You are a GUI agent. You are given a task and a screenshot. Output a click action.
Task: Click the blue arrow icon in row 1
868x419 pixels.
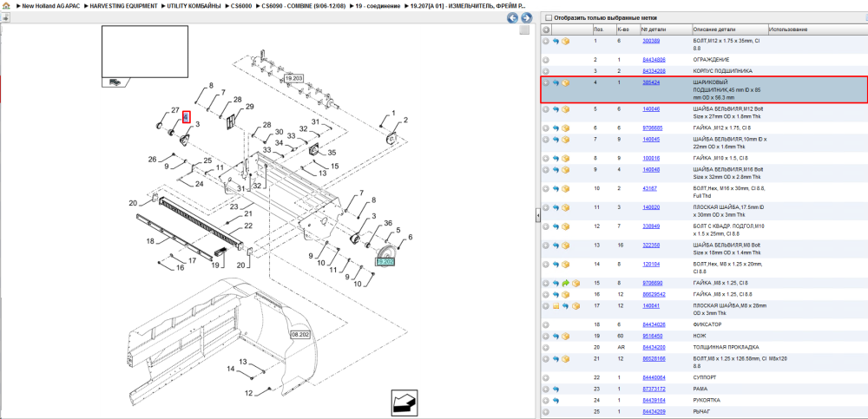coord(556,41)
